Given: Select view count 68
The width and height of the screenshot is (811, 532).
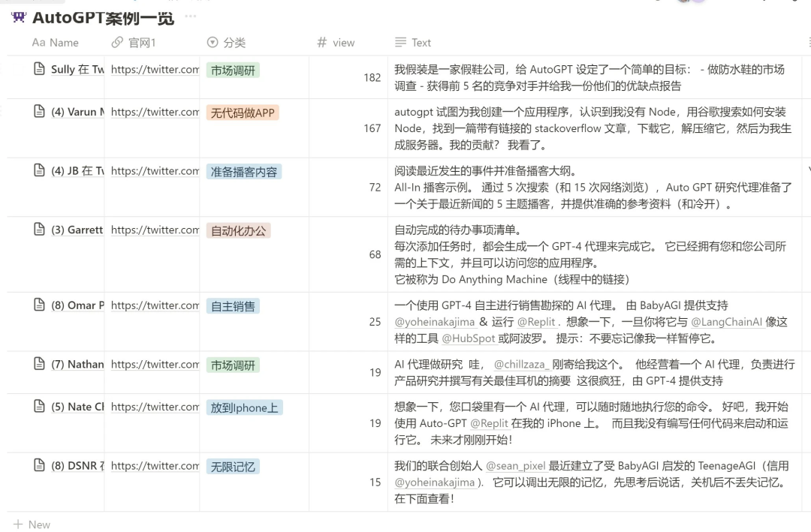Looking at the screenshot, I should 375,254.
